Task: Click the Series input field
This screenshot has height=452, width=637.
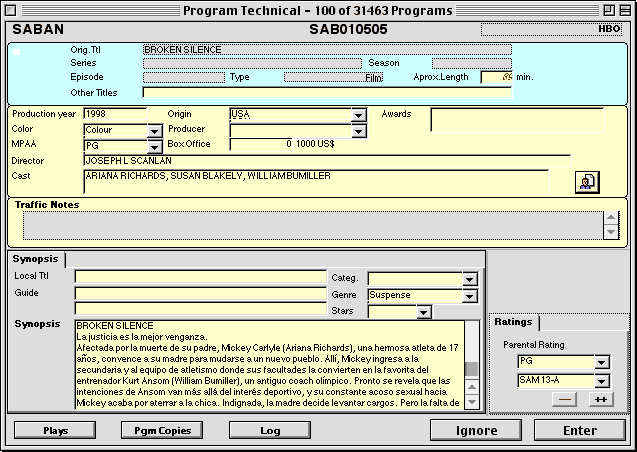Action: click(x=252, y=63)
